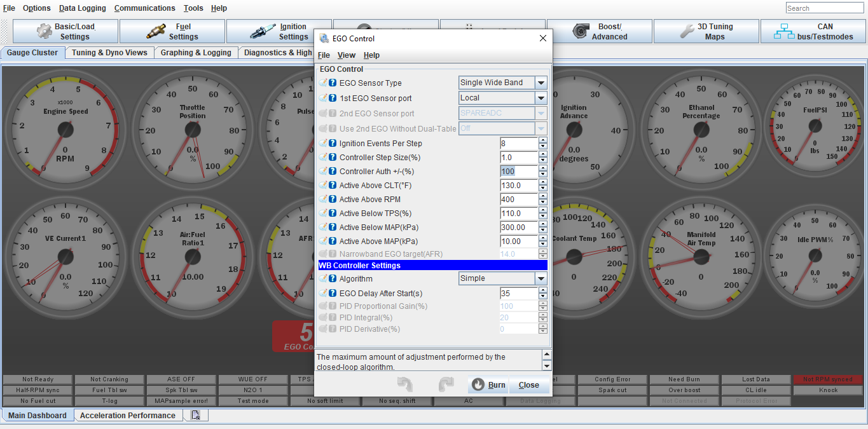Click the Engine Speed RPM gauge
868x429 pixels.
[65, 129]
